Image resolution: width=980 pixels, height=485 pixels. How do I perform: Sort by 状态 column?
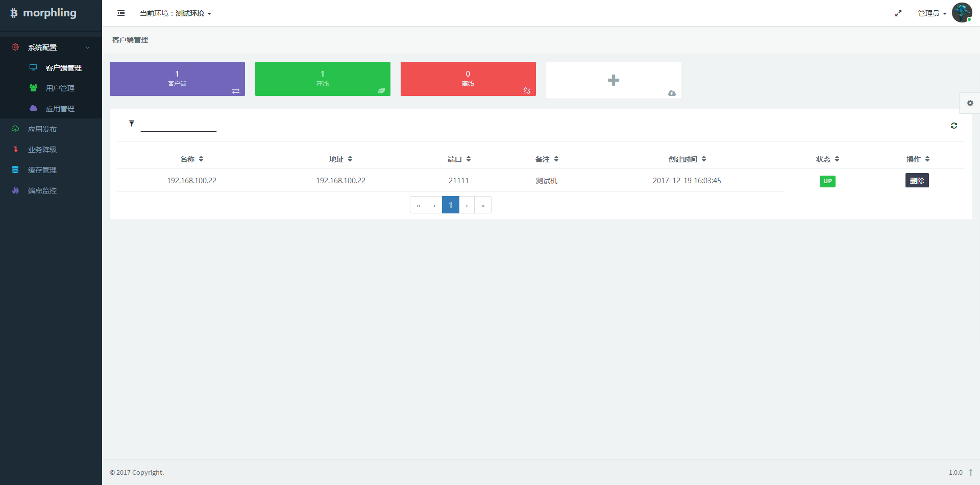(x=827, y=159)
